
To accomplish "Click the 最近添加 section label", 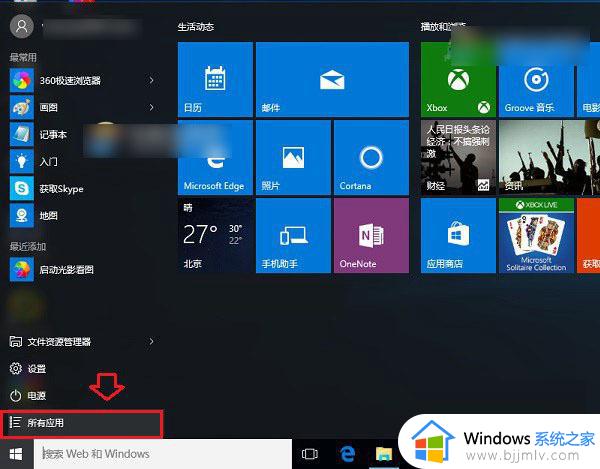I will (28, 246).
